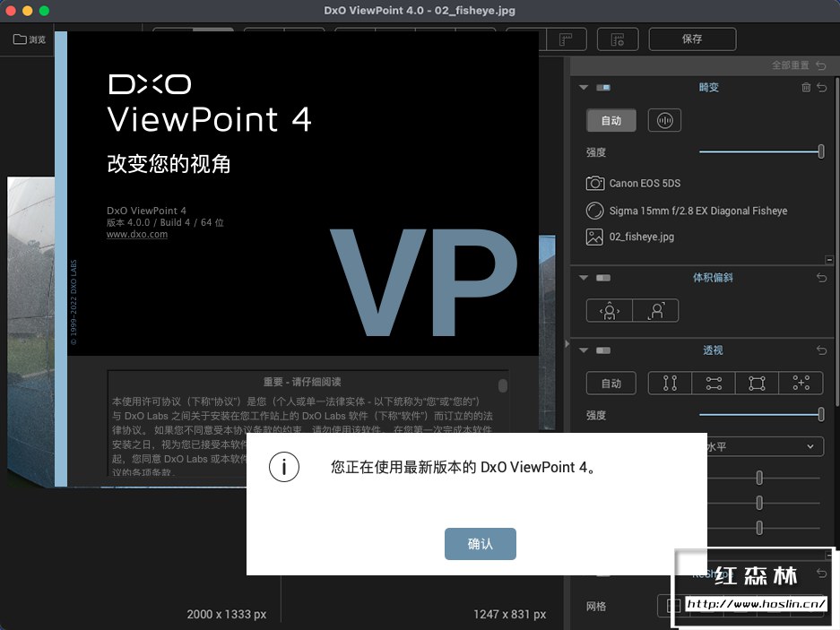Reset the 畸变 section with its undo arrow
840x630 pixels.
click(x=822, y=87)
